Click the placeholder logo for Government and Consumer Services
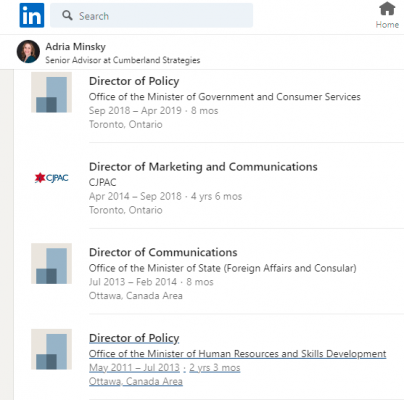404x400 pixels. (x=51, y=92)
